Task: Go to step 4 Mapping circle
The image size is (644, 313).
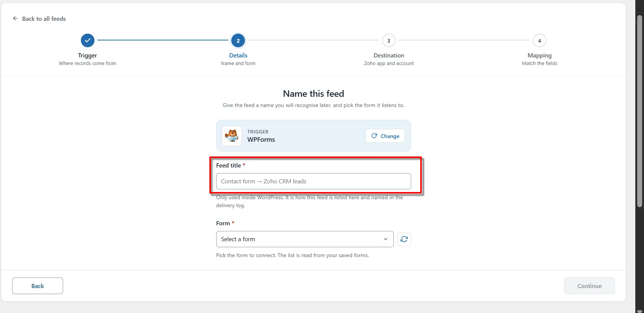Action: coord(539,40)
